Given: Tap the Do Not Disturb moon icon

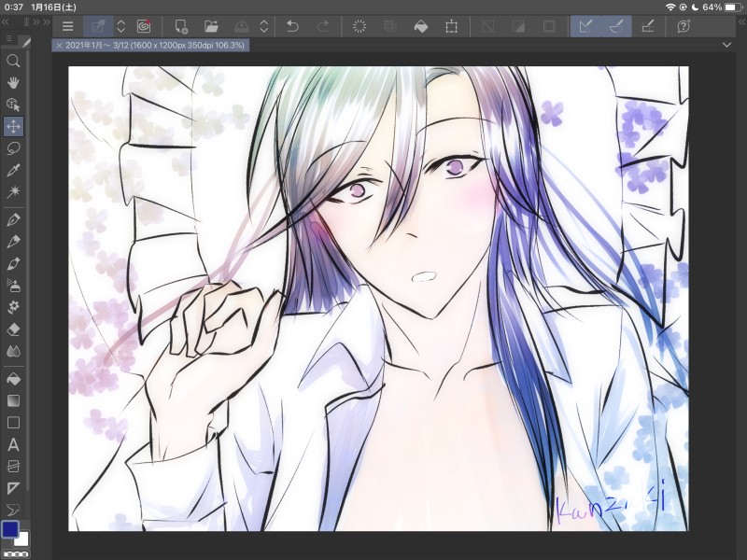Looking at the screenshot, I should pyautogui.click(x=695, y=7).
